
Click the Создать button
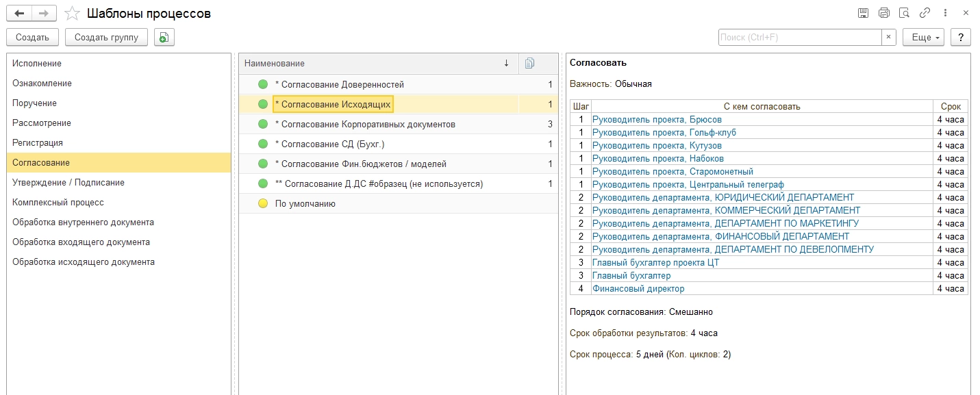coord(32,38)
